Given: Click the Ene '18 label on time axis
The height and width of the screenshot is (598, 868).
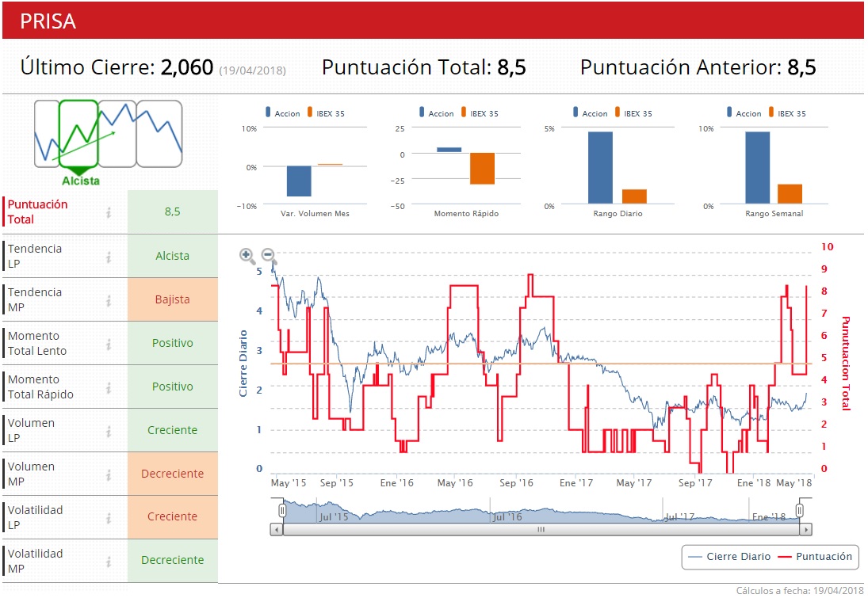Looking at the screenshot, I should point(753,483).
